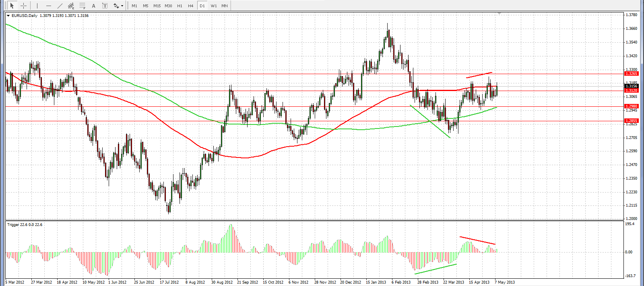Switch to the W1 weekly timeframe
Screen dimensions: 644x286
pos(213,6)
